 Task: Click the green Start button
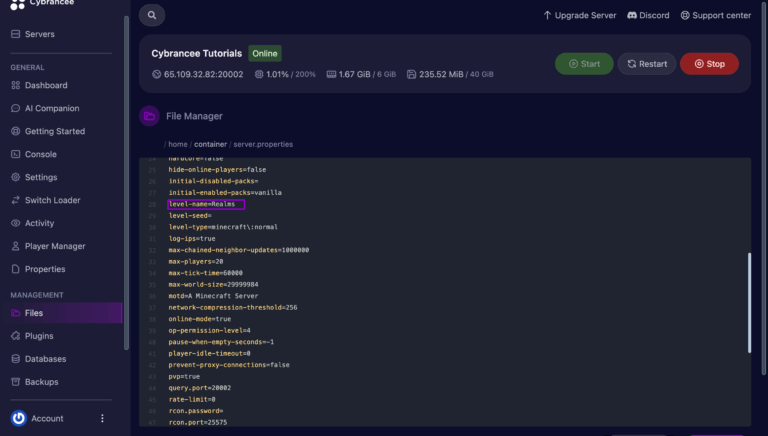tap(584, 64)
